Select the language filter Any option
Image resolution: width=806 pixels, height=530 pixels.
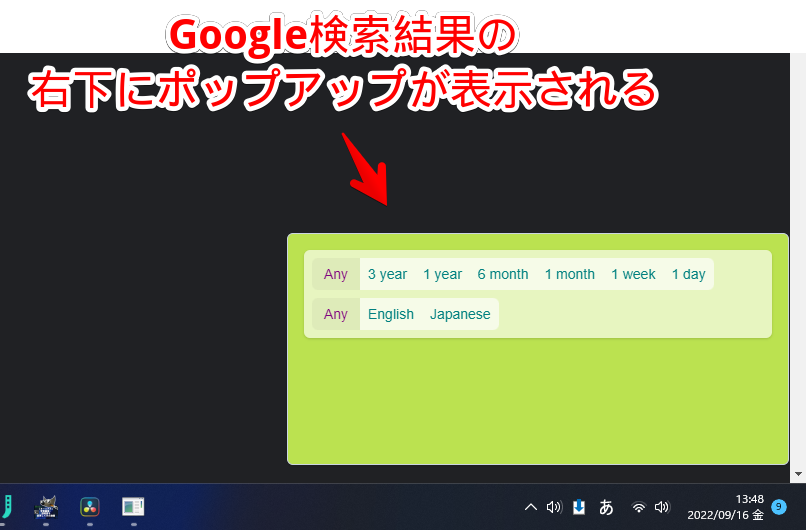pos(336,314)
